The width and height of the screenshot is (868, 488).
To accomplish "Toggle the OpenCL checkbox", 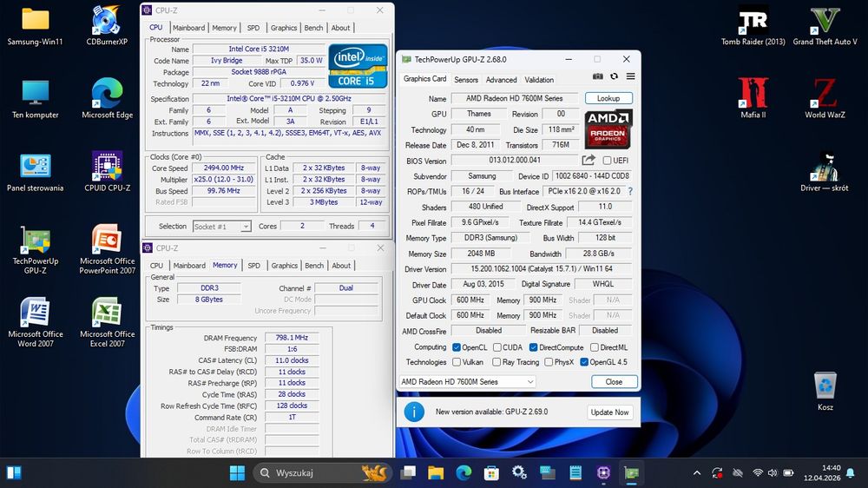I will [x=457, y=347].
